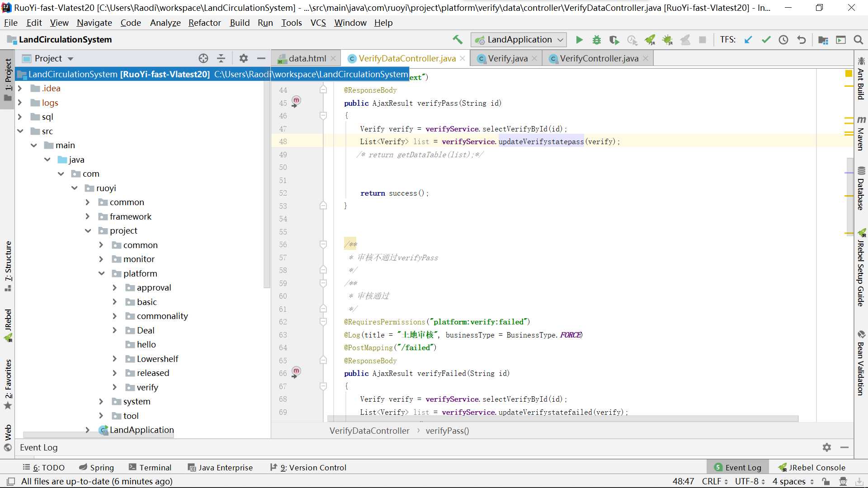Viewport: 868px width, 488px height.
Task: Minimize the Event Log panel
Action: click(844, 447)
